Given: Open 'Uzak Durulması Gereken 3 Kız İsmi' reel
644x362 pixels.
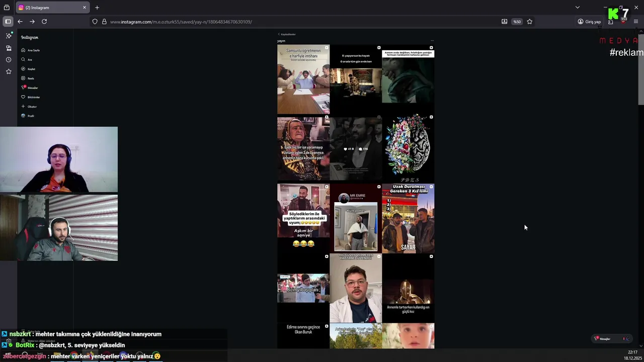Looking at the screenshot, I should pyautogui.click(x=408, y=218).
